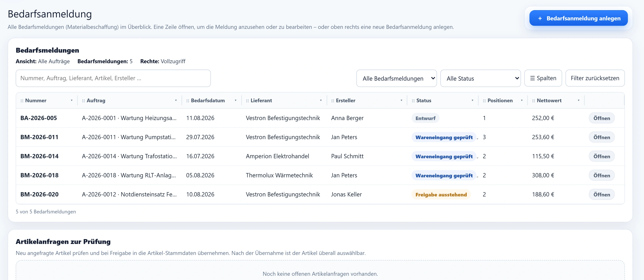Image resolution: width=644 pixels, height=280 pixels.
Task: Select the BA-2026-005 number cell
Action: click(39, 118)
